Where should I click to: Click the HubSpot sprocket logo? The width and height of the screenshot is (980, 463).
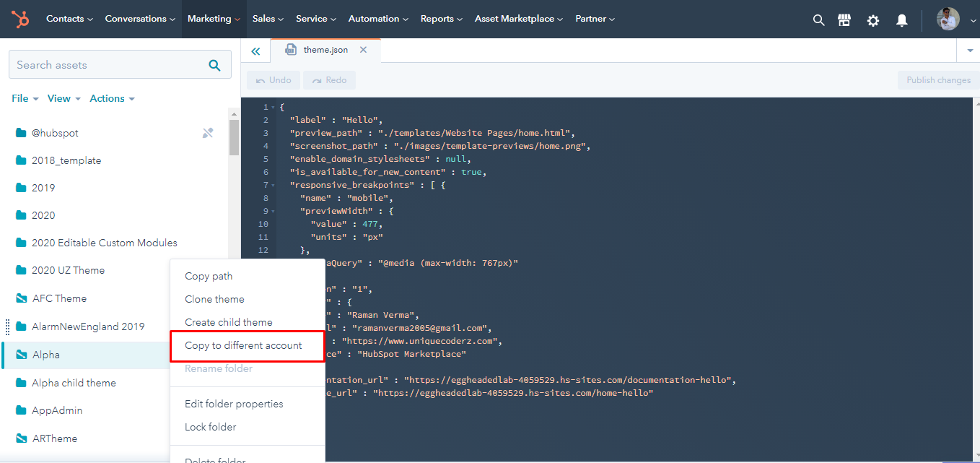(20, 20)
